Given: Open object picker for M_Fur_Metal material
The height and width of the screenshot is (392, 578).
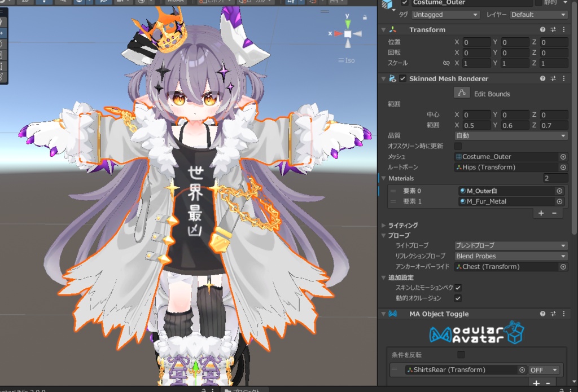Looking at the screenshot, I should pyautogui.click(x=559, y=201).
